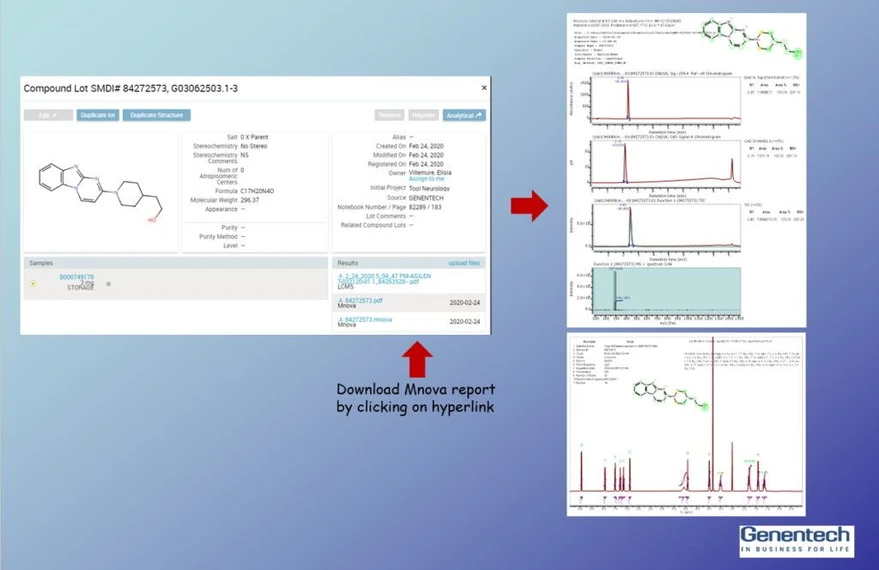Click the grayed-out Edit button
Viewport: 879px width, 570px height.
pos(48,115)
